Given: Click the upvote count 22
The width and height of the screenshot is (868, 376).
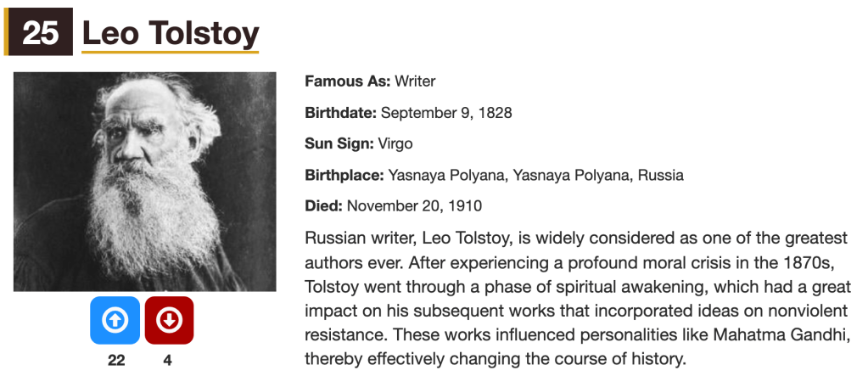Looking at the screenshot, I should (116, 360).
